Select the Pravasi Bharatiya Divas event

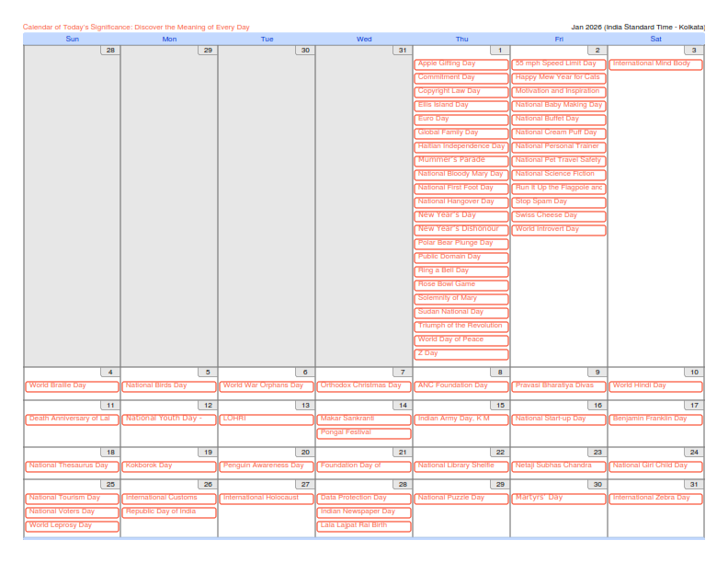[x=559, y=386]
